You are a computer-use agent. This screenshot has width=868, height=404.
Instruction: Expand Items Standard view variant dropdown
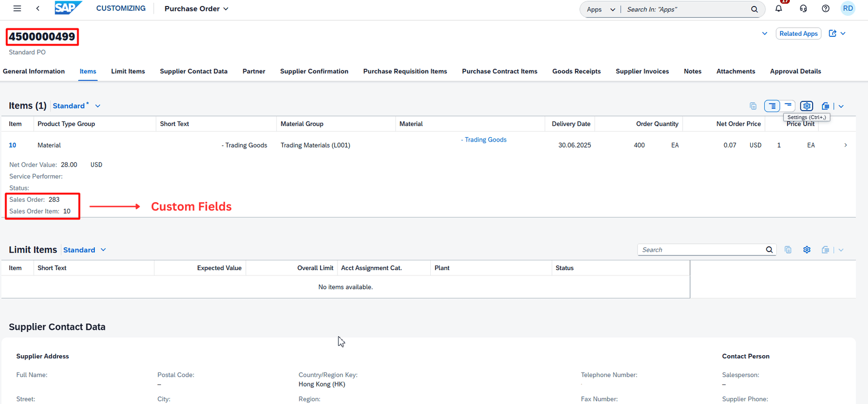[98, 106]
